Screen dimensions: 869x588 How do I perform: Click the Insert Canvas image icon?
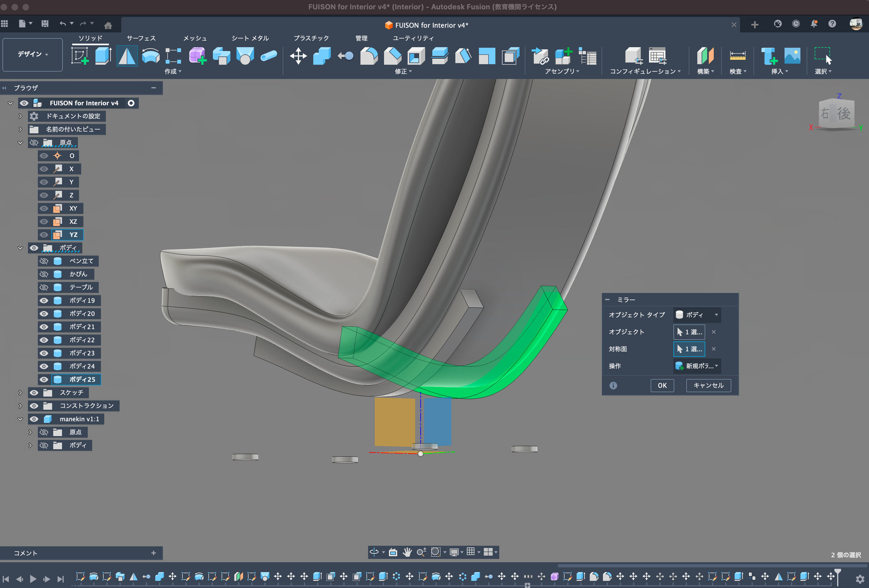(x=792, y=56)
